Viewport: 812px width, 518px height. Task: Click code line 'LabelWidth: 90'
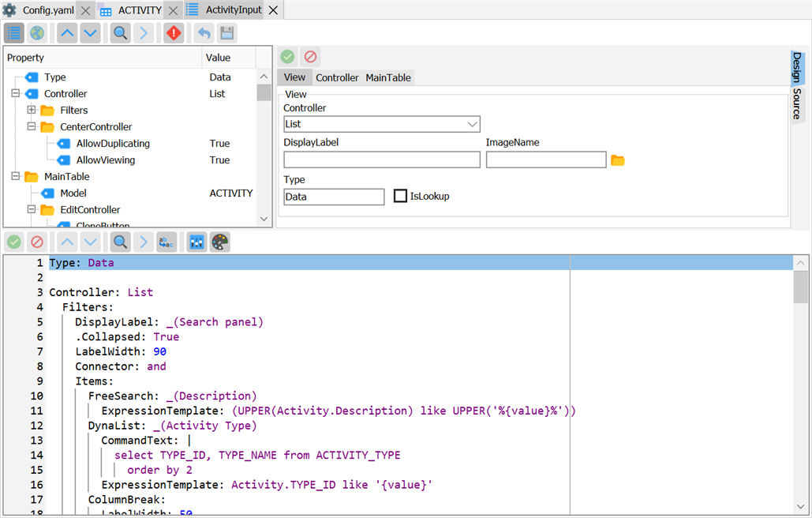[x=121, y=351]
